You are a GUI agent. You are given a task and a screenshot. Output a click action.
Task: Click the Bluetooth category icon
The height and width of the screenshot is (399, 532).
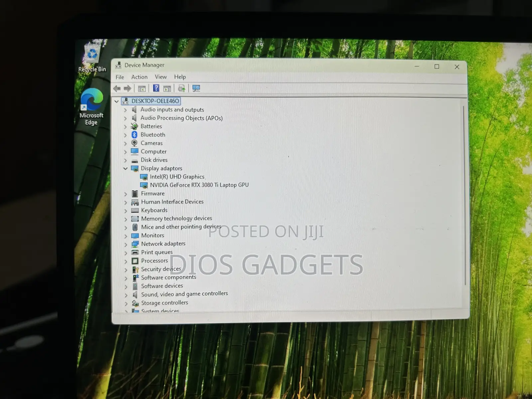[134, 135]
